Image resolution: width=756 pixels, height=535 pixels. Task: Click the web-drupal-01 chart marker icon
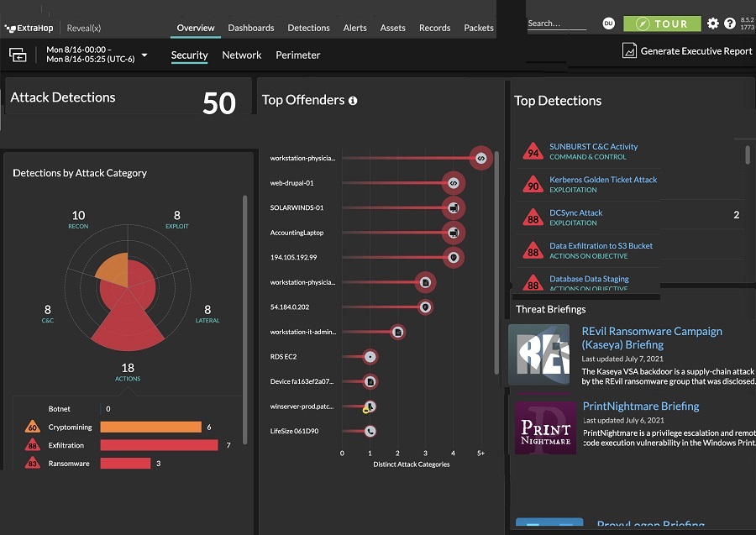click(454, 183)
